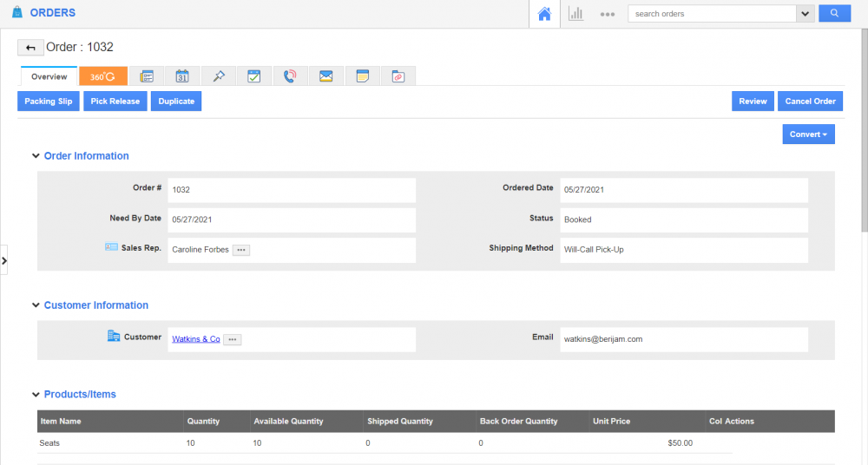Screen dimensions: 868x465
Task: Open the tasks checkmark tab icon
Action: (254, 76)
